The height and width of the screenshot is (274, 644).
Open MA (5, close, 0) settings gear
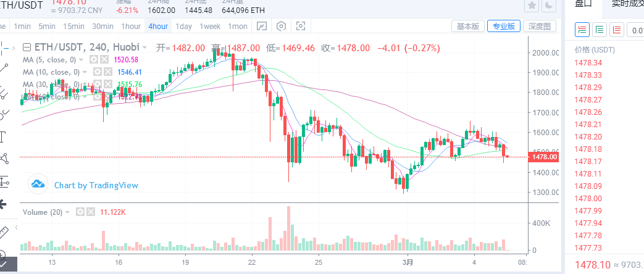pos(94,60)
